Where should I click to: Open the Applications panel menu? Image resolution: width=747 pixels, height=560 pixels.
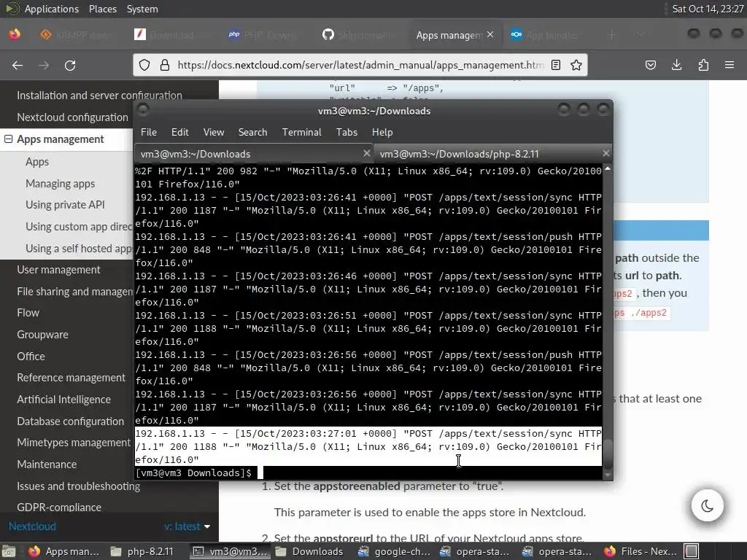(52, 9)
